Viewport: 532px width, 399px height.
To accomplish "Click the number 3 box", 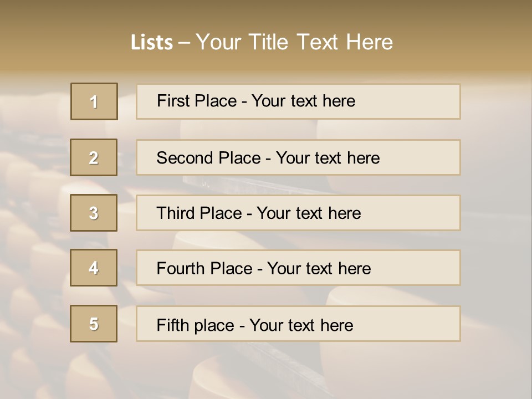I will [94, 213].
